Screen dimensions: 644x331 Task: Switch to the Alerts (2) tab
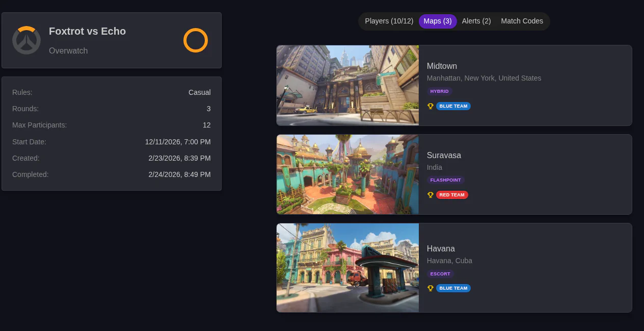(476, 21)
